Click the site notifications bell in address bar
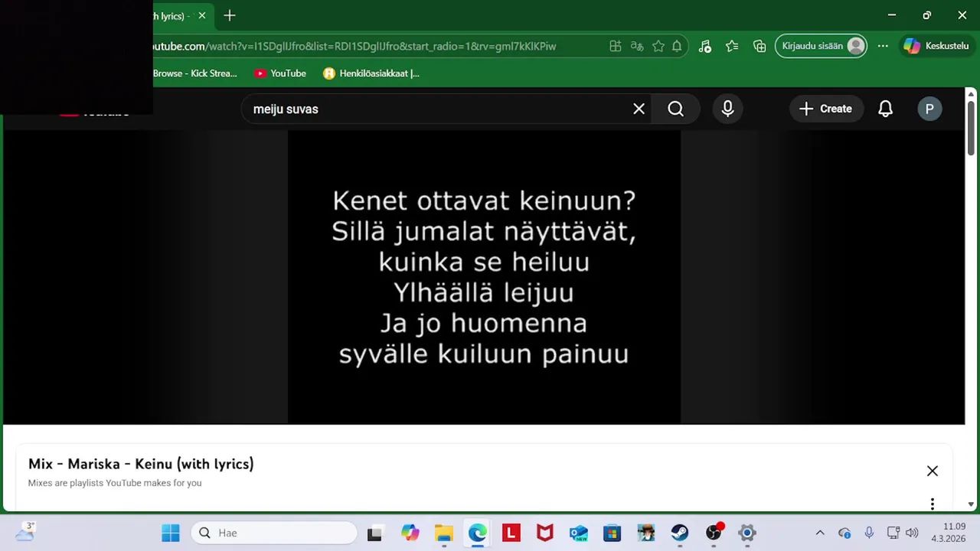This screenshot has height=551, width=980. tap(677, 46)
